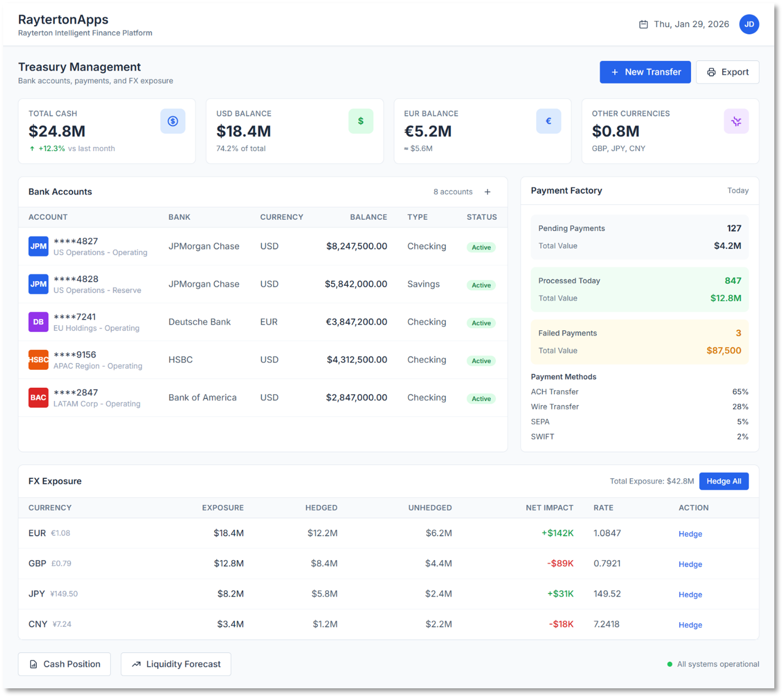This screenshot has width=784, height=698.
Task: Click the calendar icon beside the date
Action: point(643,25)
